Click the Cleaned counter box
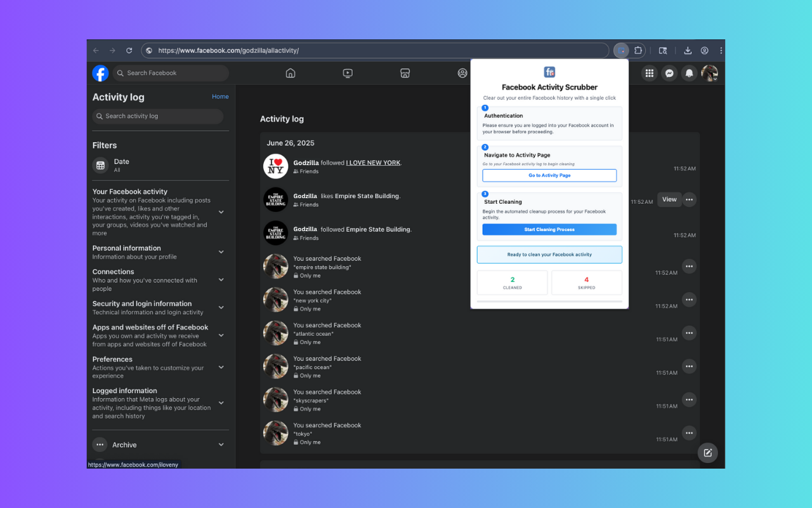812x508 pixels. click(x=512, y=283)
